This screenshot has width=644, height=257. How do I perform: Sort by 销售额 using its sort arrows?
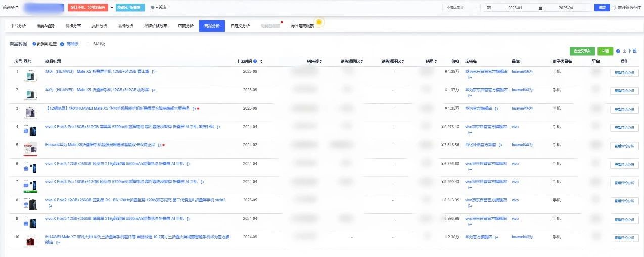point(320,61)
